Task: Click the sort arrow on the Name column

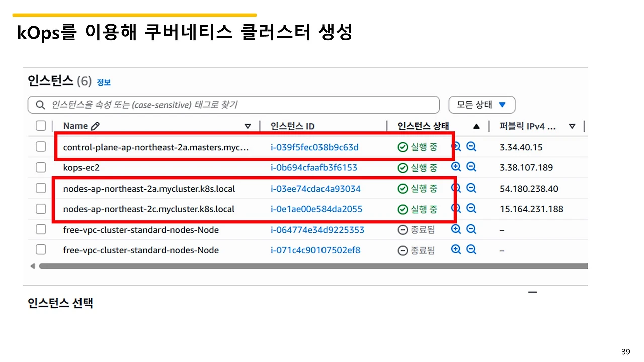Action: pyautogui.click(x=247, y=126)
